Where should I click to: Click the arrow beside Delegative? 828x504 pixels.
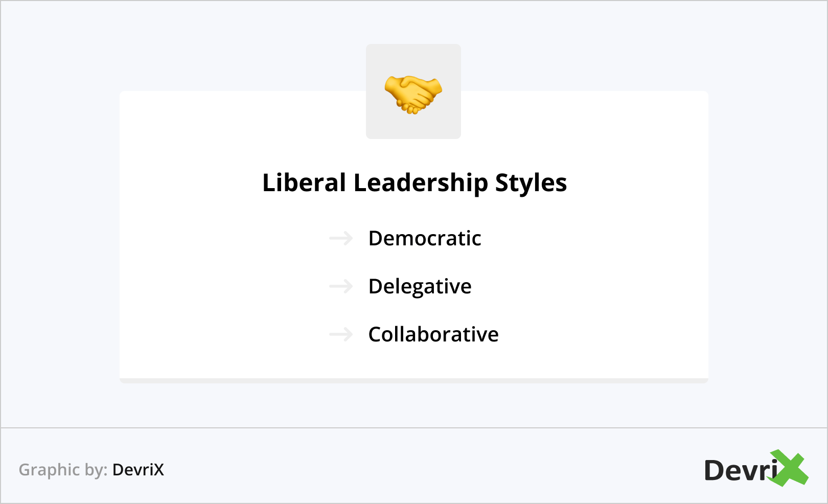click(x=341, y=286)
